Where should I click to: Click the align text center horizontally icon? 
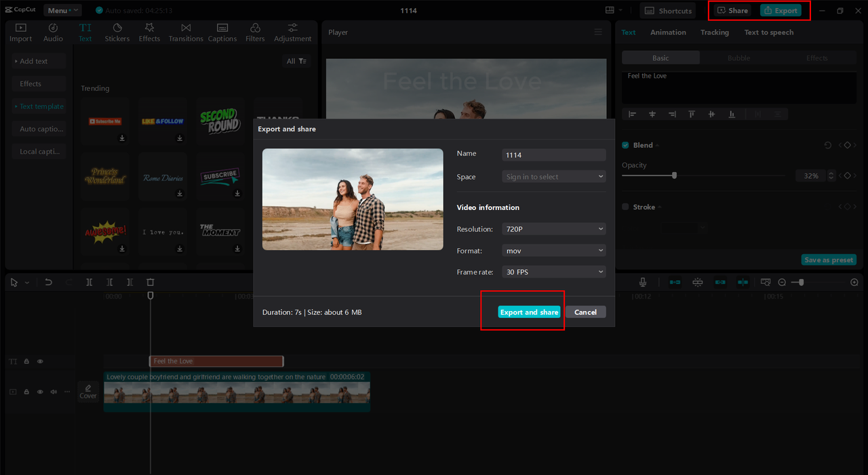(x=652, y=114)
